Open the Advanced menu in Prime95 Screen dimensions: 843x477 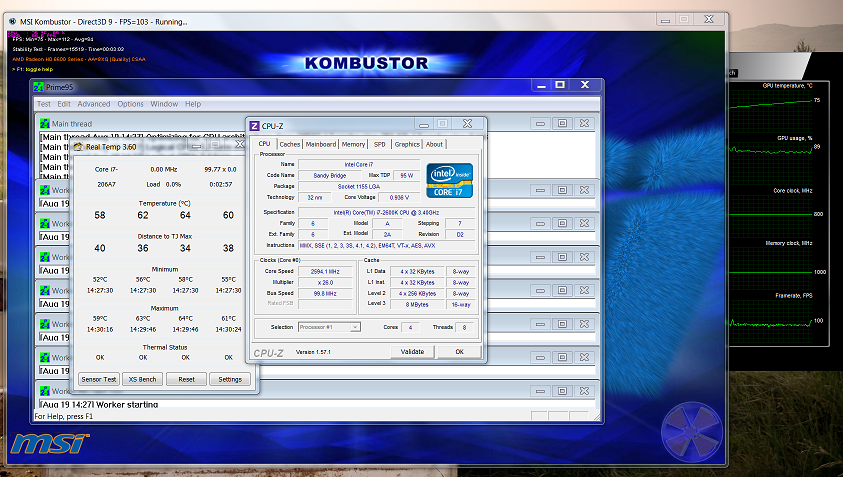[94, 104]
